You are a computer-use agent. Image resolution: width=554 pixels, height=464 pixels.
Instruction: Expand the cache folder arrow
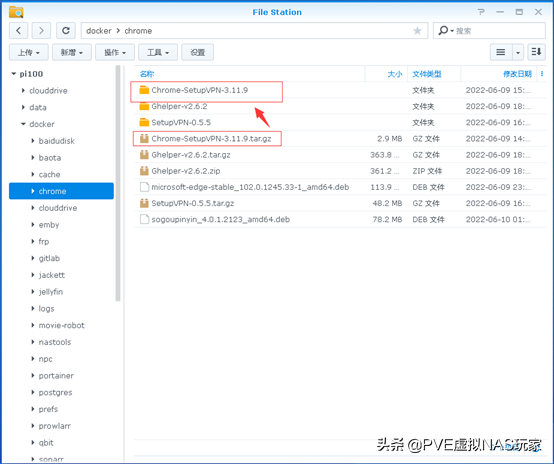point(33,174)
